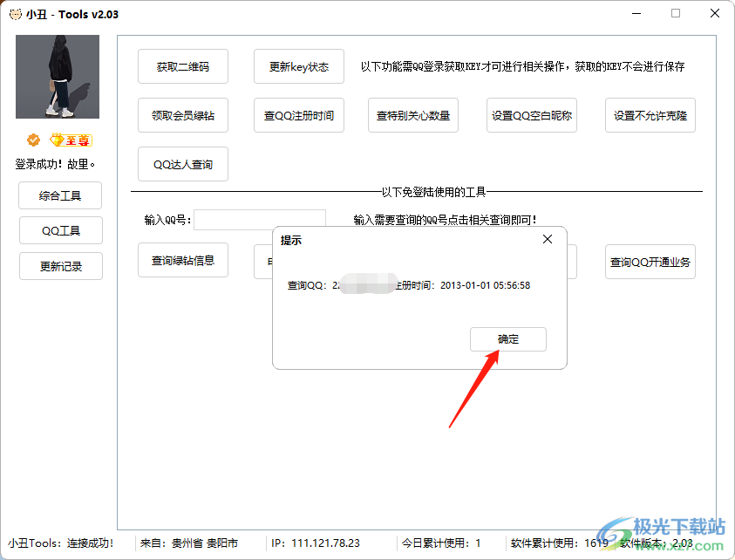Click 查询QQ开通业务 button
The width and height of the screenshot is (735, 560).
650,262
